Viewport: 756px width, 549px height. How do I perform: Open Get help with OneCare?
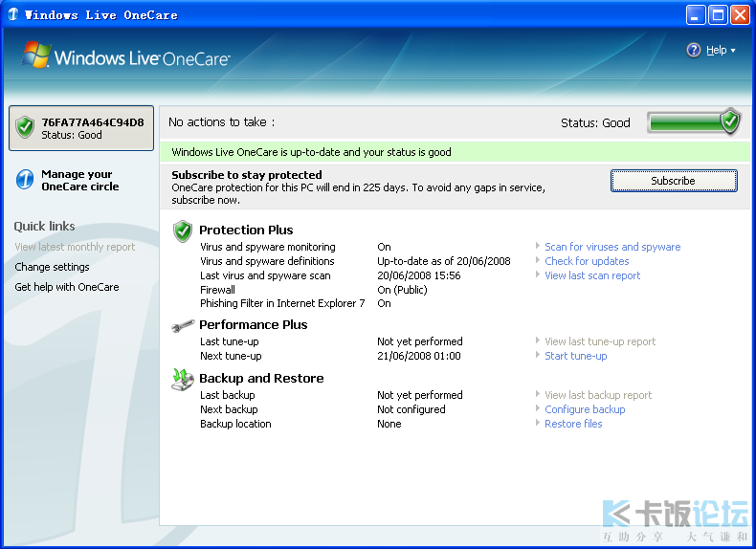click(67, 287)
